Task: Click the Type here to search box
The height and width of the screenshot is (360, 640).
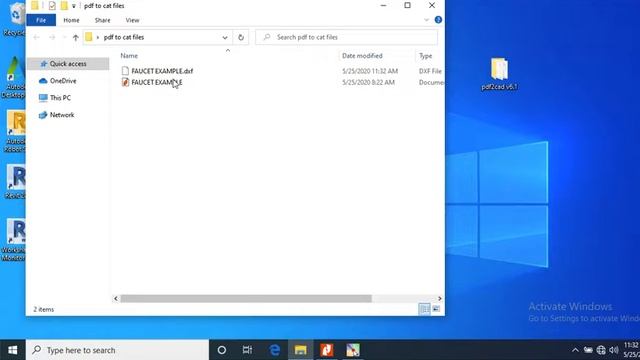Action: pyautogui.click(x=118, y=350)
